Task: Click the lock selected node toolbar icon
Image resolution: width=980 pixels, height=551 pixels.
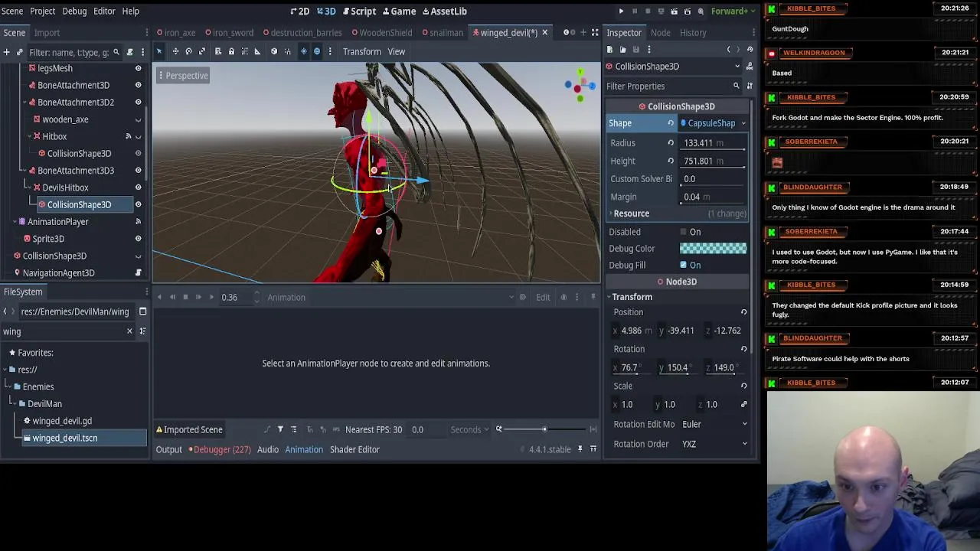Action: 231,51
